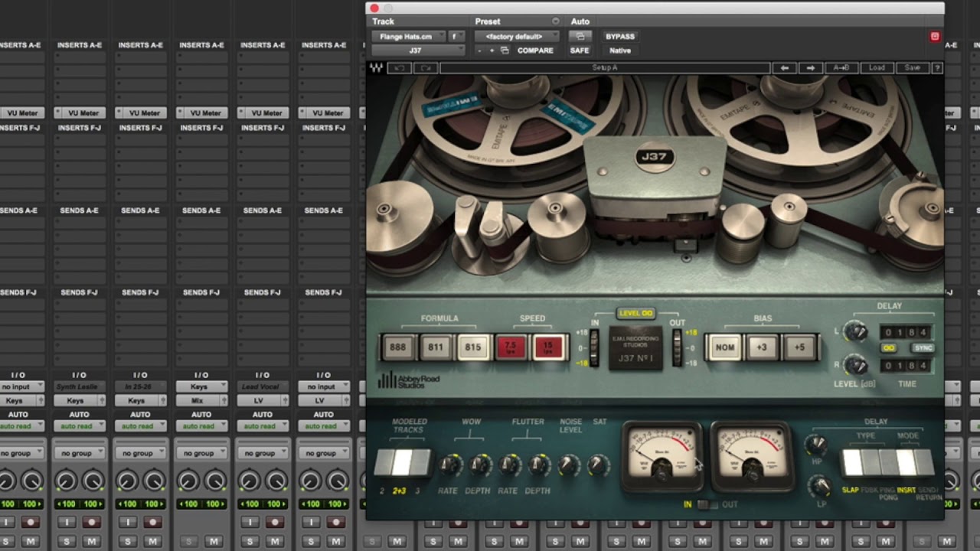Redo change in Waves toolbar

(x=426, y=68)
